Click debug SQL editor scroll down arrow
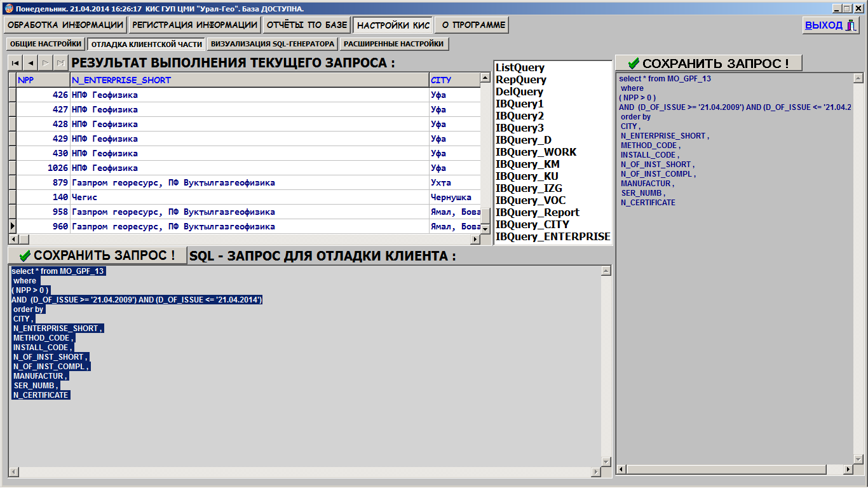 click(x=606, y=462)
